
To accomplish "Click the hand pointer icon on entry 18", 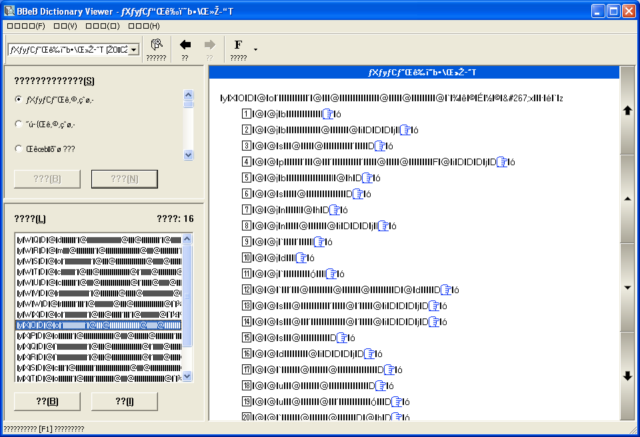I will [x=380, y=386].
